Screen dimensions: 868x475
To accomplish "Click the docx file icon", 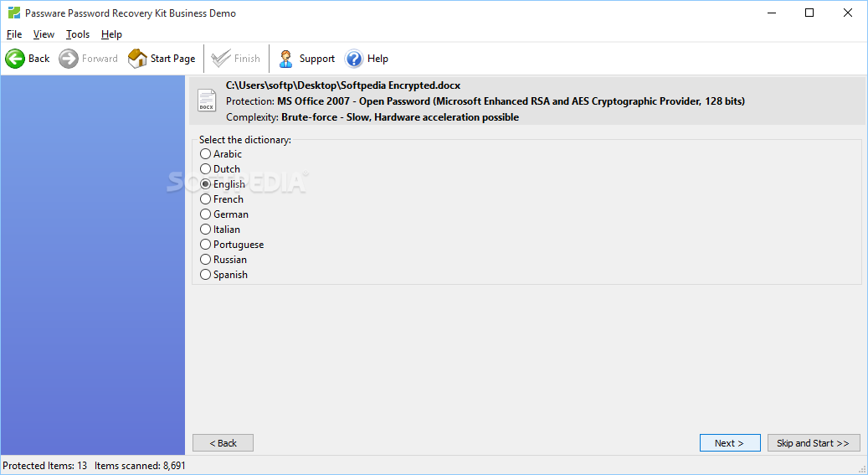I will coord(207,101).
